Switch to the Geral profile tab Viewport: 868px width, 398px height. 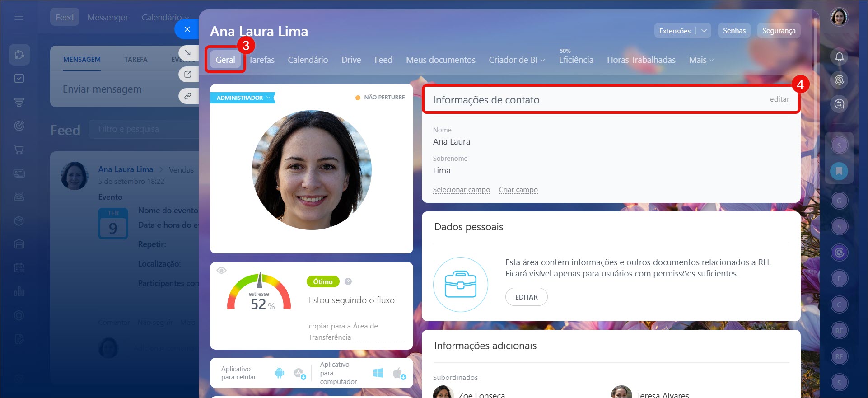[225, 60]
